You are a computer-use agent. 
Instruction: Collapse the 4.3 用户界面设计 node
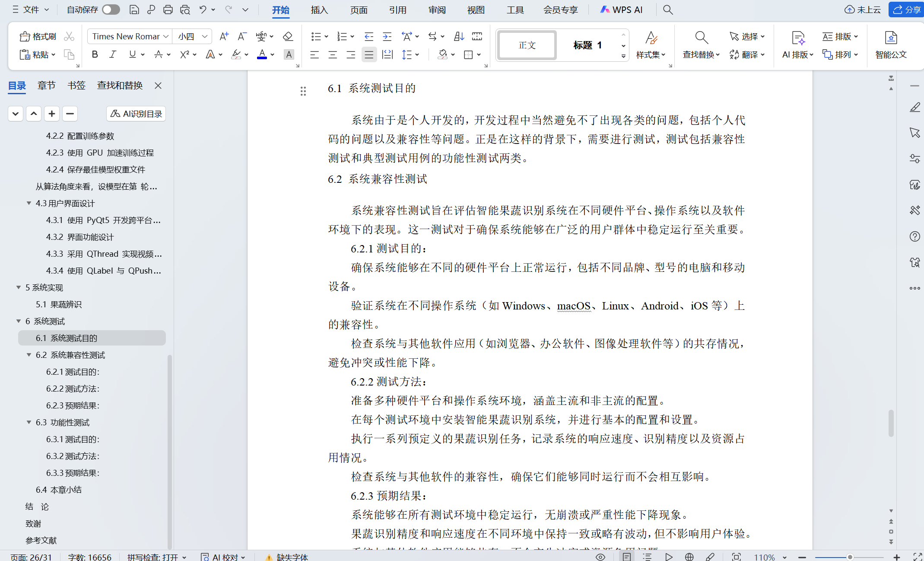coord(29,203)
